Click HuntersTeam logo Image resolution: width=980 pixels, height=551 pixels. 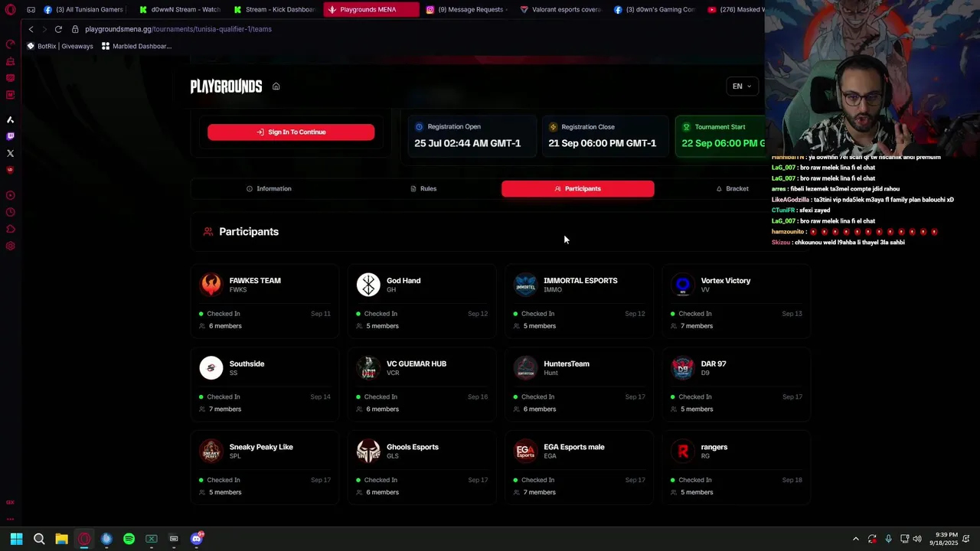tap(525, 368)
